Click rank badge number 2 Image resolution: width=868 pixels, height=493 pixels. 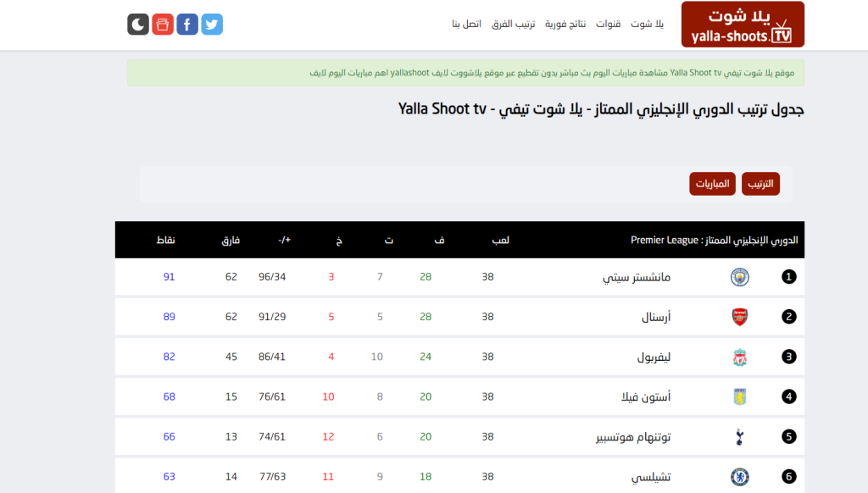pos(789,317)
